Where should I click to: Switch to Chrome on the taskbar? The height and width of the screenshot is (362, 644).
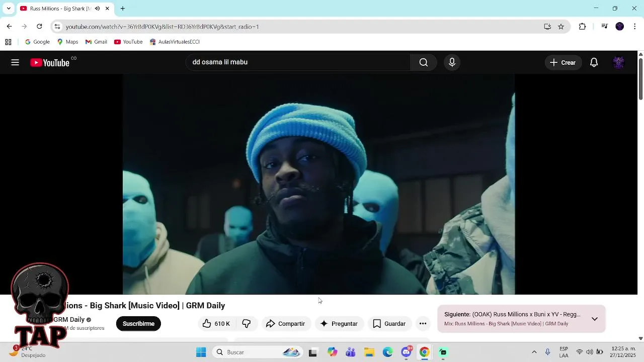pyautogui.click(x=425, y=352)
